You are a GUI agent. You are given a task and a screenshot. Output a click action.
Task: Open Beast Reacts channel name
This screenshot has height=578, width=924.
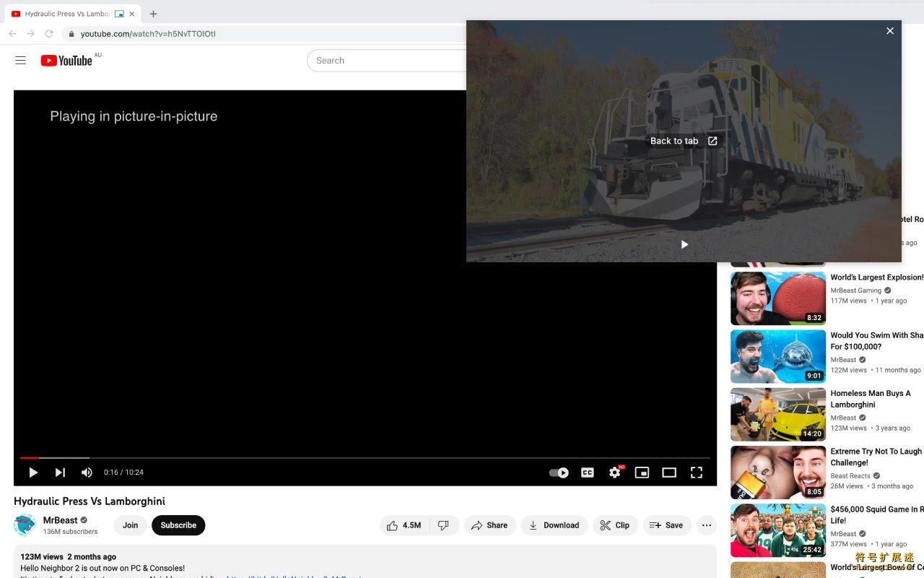[850, 476]
